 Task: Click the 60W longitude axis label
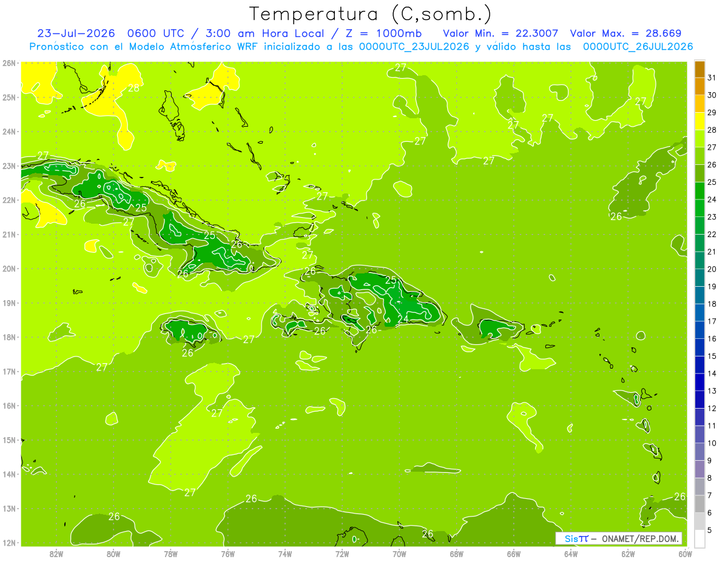coord(685,554)
